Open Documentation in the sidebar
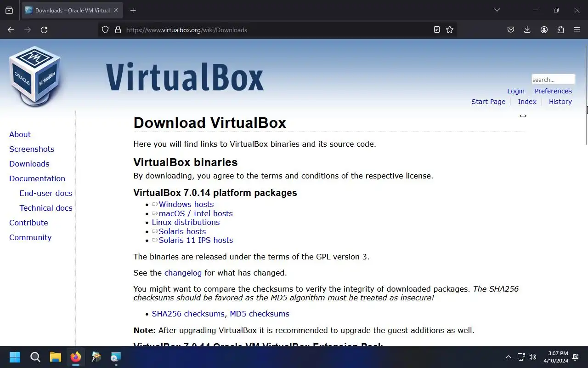The image size is (588, 368). coord(37,178)
